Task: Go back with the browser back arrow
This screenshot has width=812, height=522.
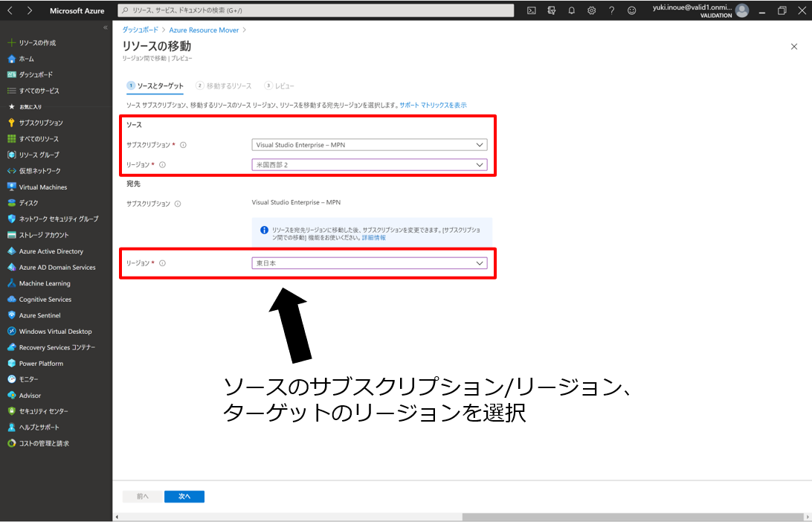Action: click(10, 10)
